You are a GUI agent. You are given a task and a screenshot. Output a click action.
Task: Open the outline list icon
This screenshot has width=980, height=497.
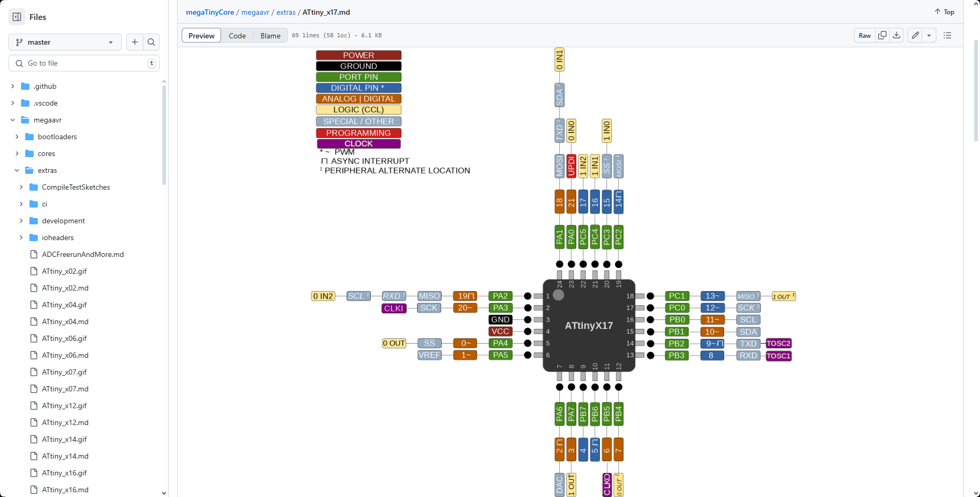pos(947,35)
